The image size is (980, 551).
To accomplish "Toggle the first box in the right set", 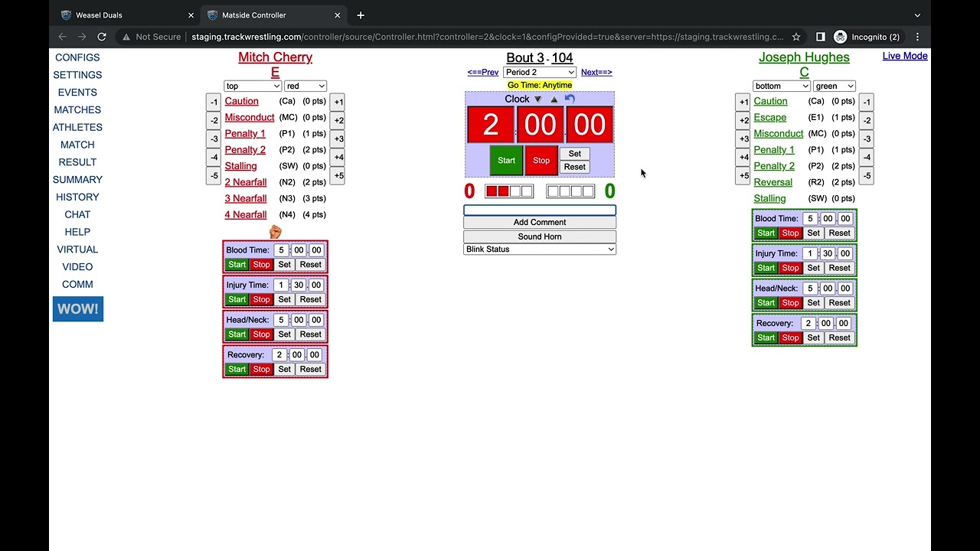I will (x=553, y=191).
